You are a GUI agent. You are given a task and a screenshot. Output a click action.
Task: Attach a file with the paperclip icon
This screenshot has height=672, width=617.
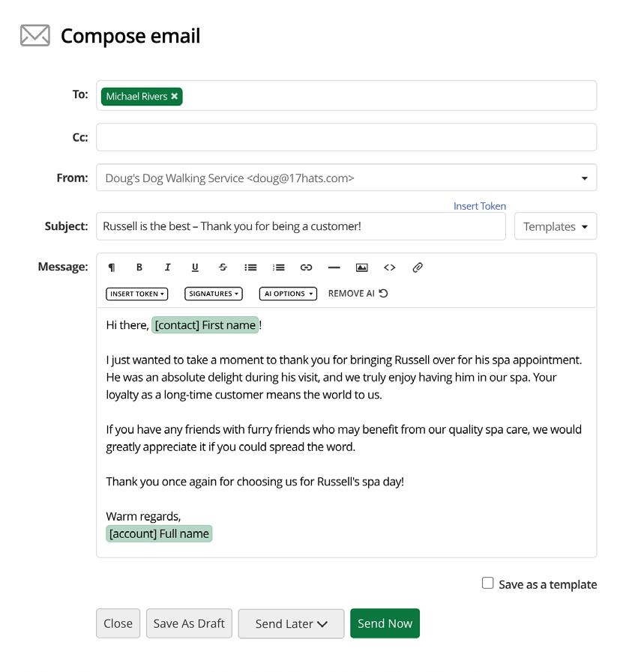(x=418, y=267)
